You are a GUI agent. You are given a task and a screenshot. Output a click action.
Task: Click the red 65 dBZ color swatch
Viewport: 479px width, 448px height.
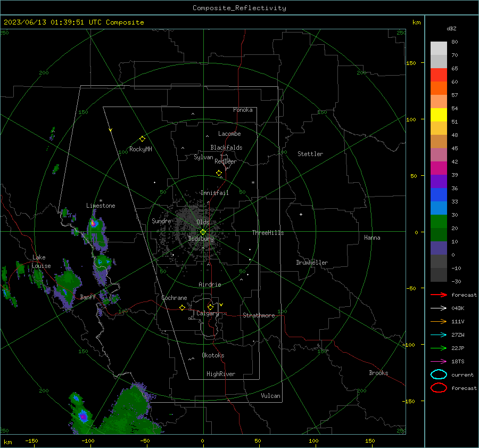[439, 75]
